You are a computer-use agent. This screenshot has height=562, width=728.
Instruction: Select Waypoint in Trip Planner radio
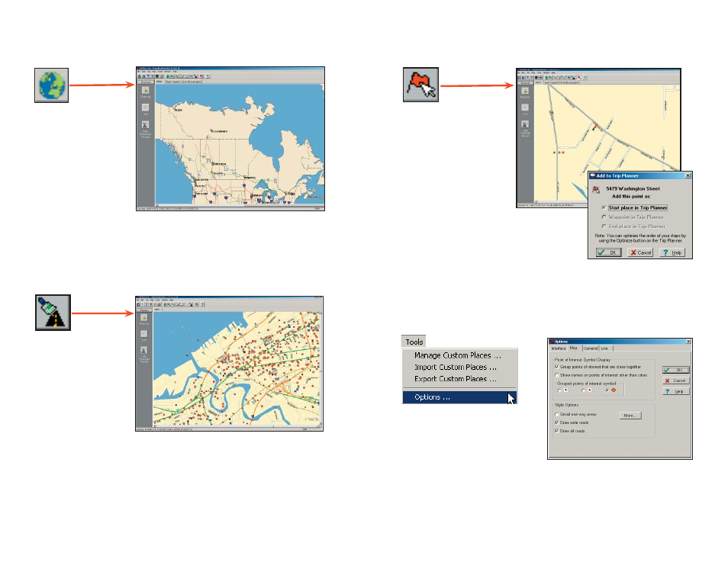point(604,217)
